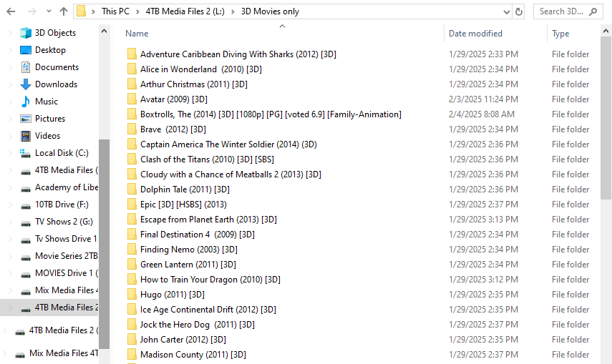This screenshot has width=612, height=364.
Task: Click the Downloads arrow icon
Action: pos(26,84)
